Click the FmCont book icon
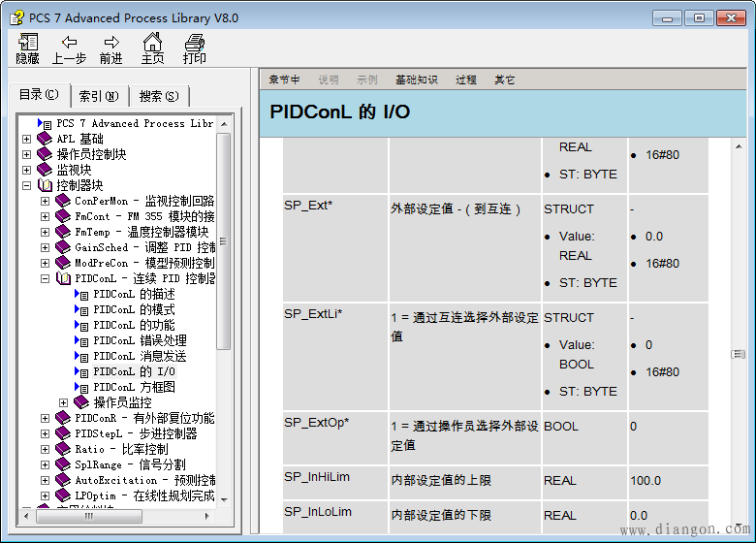The width and height of the screenshot is (756, 543). [x=63, y=216]
